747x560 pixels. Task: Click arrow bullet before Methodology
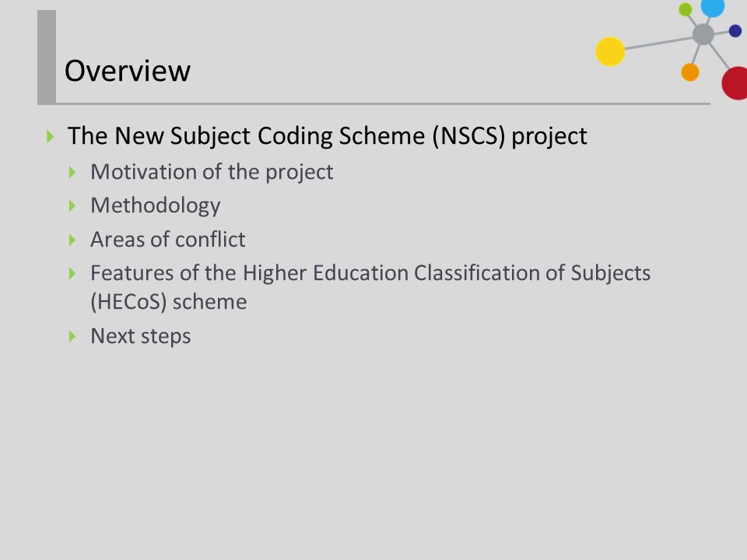[x=72, y=205]
